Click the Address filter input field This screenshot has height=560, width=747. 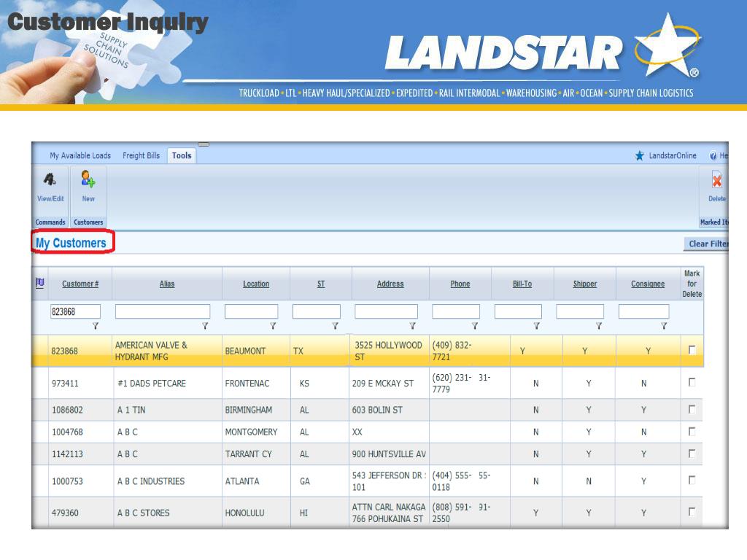coord(386,311)
